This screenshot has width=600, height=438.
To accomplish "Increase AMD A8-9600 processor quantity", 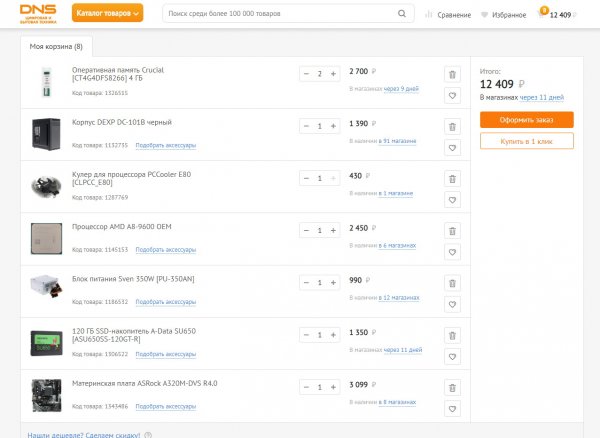I will pyautogui.click(x=334, y=230).
